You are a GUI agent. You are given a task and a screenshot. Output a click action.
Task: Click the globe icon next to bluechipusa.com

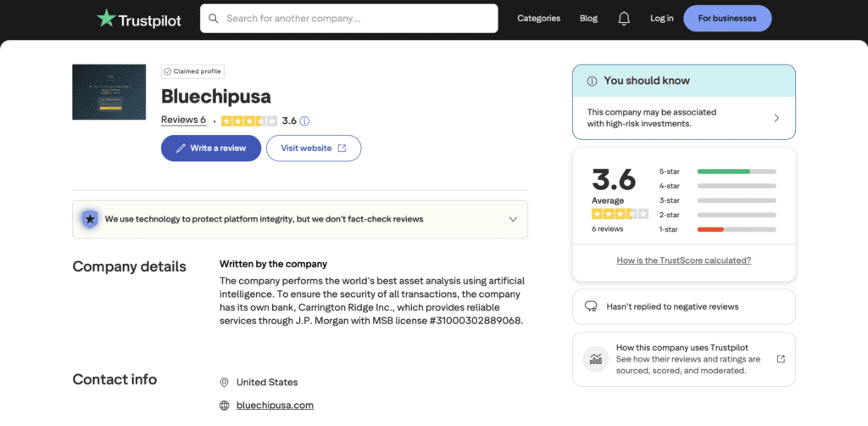pyautogui.click(x=225, y=405)
